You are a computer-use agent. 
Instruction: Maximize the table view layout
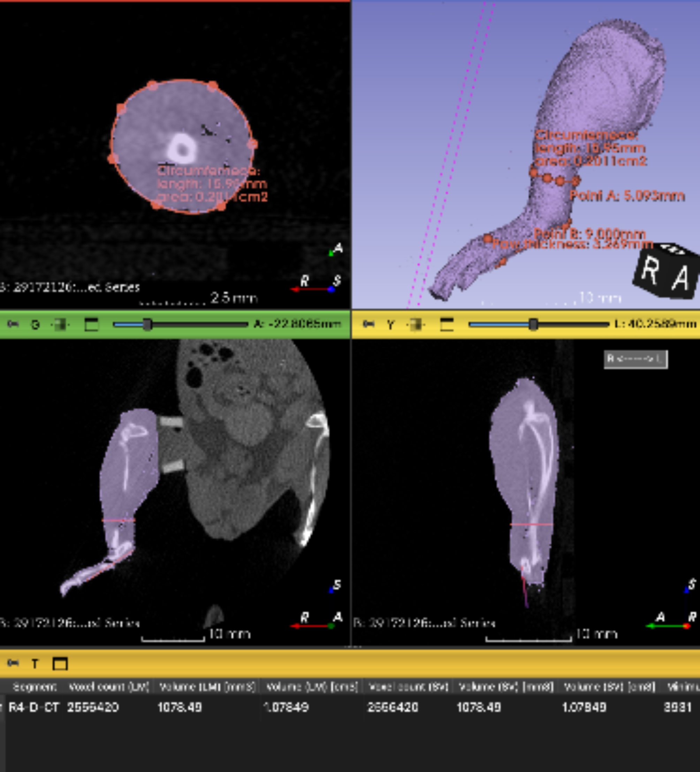60,664
